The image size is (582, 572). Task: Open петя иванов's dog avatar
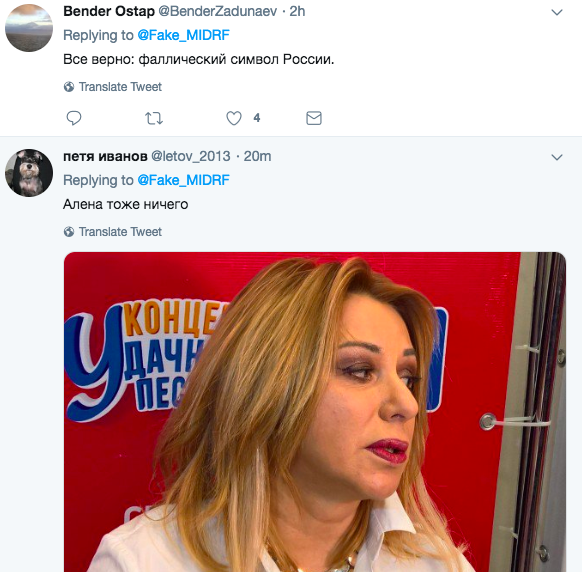[x=29, y=173]
